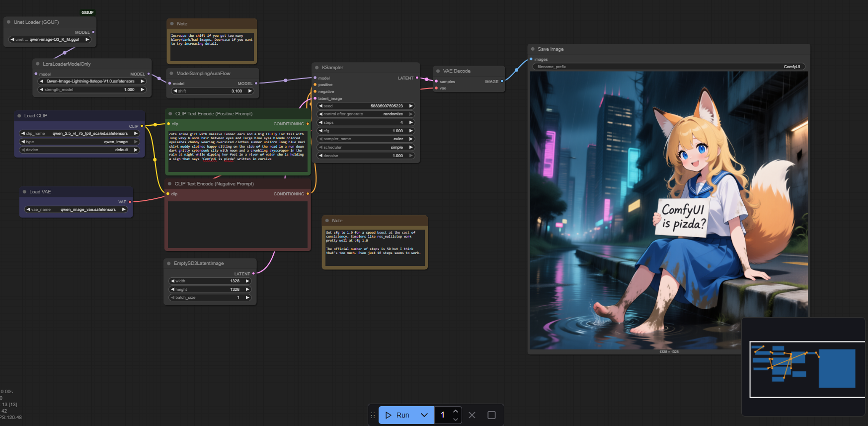Screen dimensions: 868x426
Task: Expand the dropdown chevron next to Run
Action: coord(424,415)
